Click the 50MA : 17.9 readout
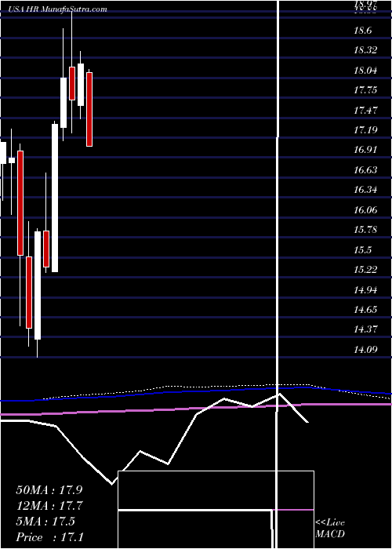The height and width of the screenshot is (549, 392). click(49, 490)
